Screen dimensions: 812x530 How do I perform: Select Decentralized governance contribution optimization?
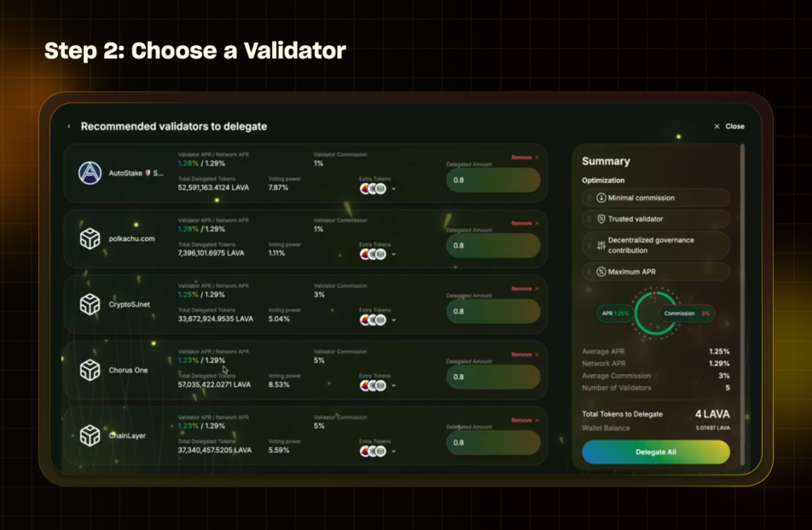click(x=656, y=246)
